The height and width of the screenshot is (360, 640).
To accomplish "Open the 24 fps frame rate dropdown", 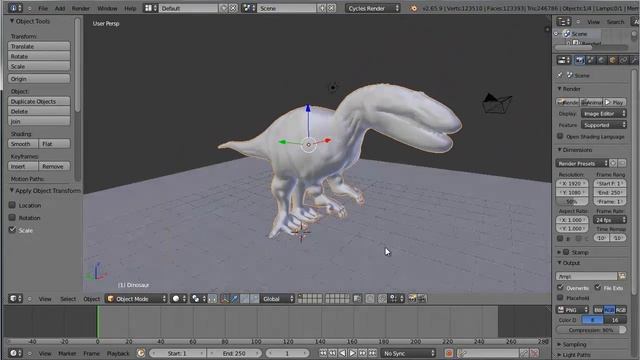I will (610, 220).
